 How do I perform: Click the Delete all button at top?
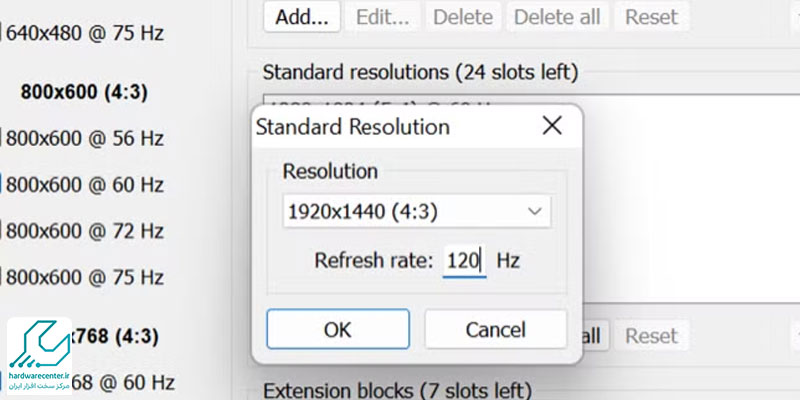click(x=557, y=17)
